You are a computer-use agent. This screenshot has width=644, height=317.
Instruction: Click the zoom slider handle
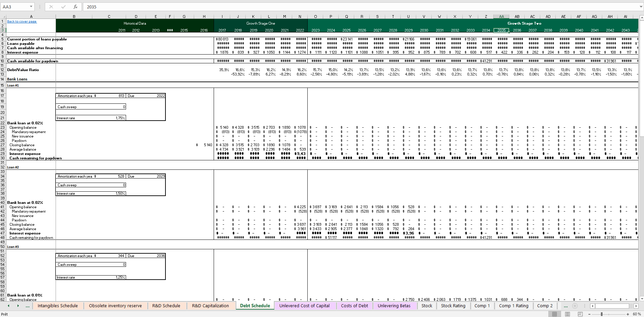tap(602, 314)
